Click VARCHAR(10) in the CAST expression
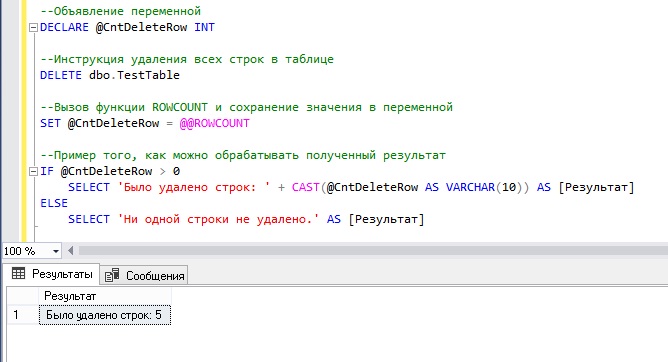The height and width of the screenshot is (362, 668). [x=484, y=187]
